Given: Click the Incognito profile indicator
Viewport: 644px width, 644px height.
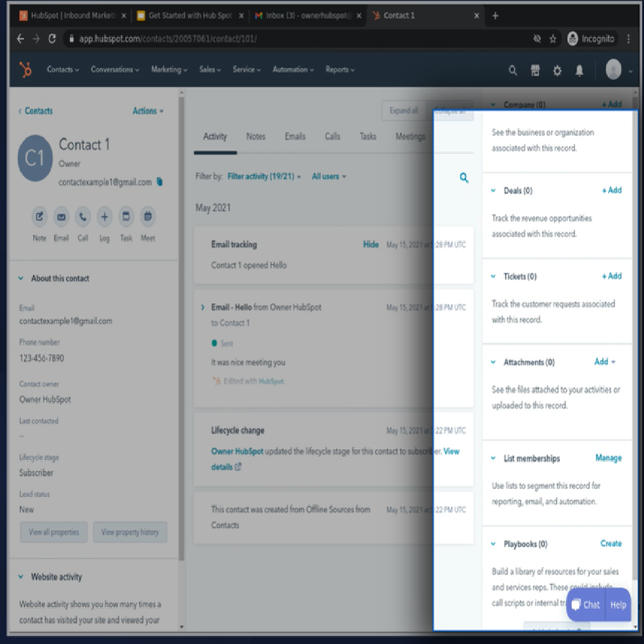Looking at the screenshot, I should click(591, 39).
